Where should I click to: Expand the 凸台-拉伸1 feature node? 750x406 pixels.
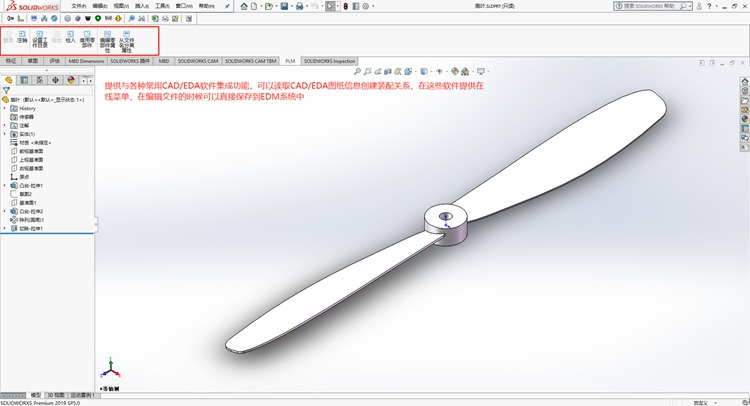click(x=5, y=185)
